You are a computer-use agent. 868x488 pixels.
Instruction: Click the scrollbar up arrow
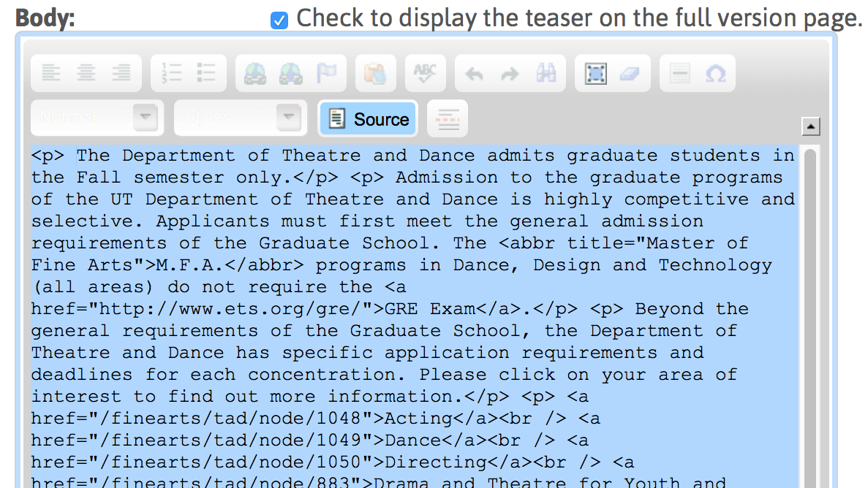click(810, 126)
